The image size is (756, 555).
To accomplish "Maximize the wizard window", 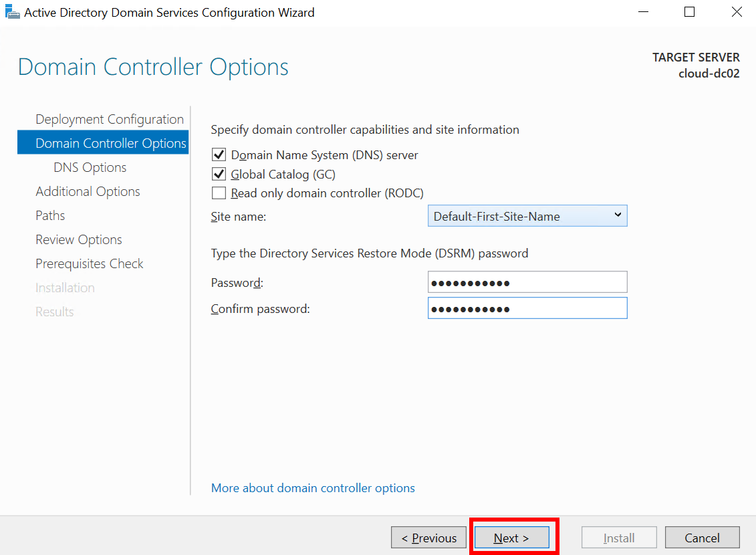I will (x=689, y=12).
